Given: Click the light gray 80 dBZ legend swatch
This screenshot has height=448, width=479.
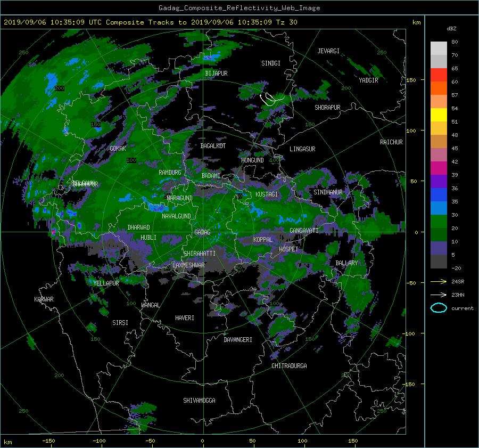Looking at the screenshot, I should [x=439, y=48].
